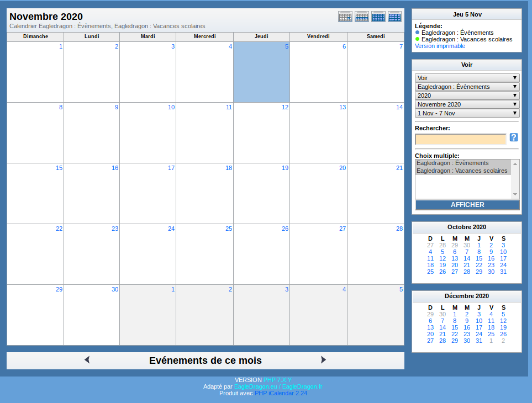532x403 pixels.
Task: Go to next month arrow
Action: click(324, 360)
